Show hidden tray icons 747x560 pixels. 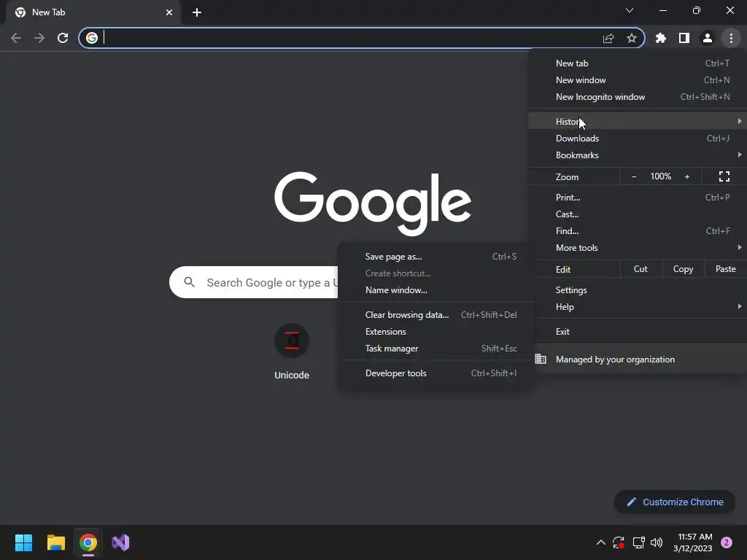601,542
